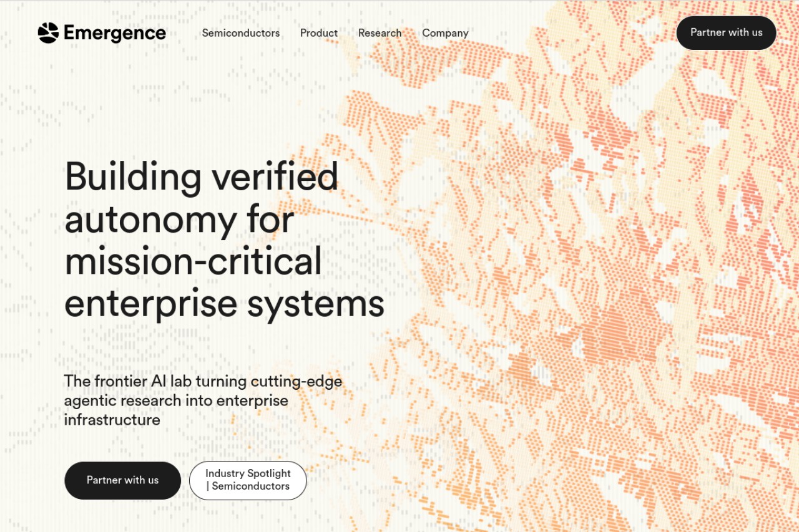Go to the Research navigation item
799x532 pixels.
pyautogui.click(x=380, y=33)
